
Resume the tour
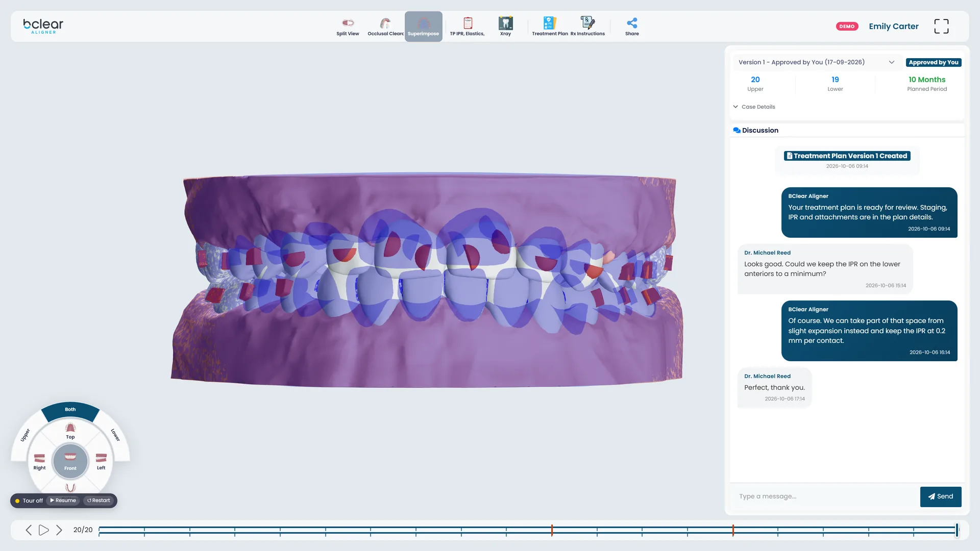pyautogui.click(x=63, y=500)
